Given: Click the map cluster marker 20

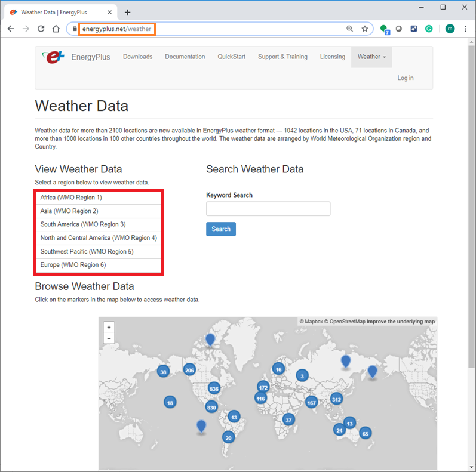Looking at the screenshot, I should point(228,437).
